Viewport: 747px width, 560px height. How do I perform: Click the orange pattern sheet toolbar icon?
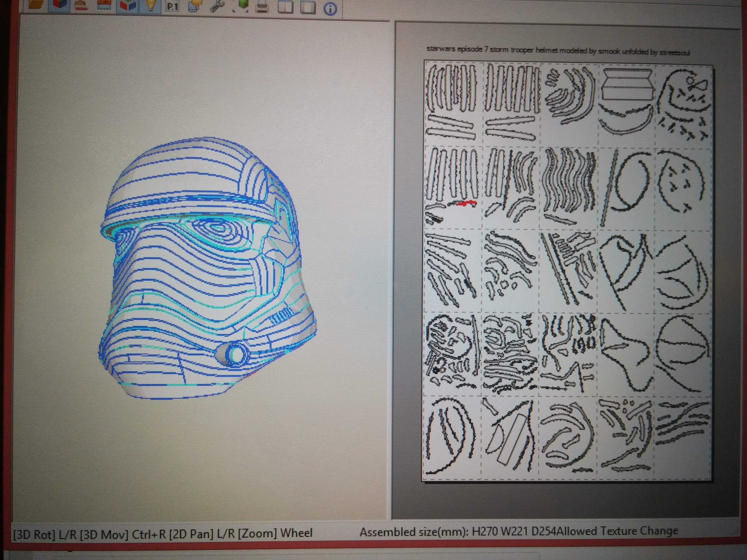[104, 5]
